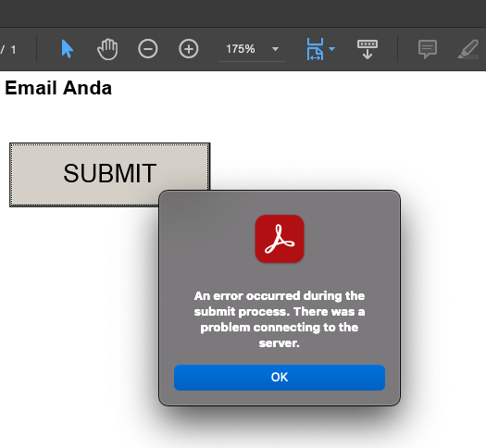Viewport: 486px width, 448px height.
Task: Click the error message text in dialog
Action: (280, 319)
